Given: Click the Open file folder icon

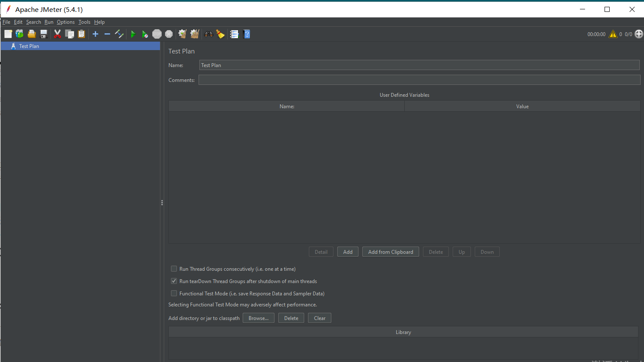Looking at the screenshot, I should coord(31,34).
